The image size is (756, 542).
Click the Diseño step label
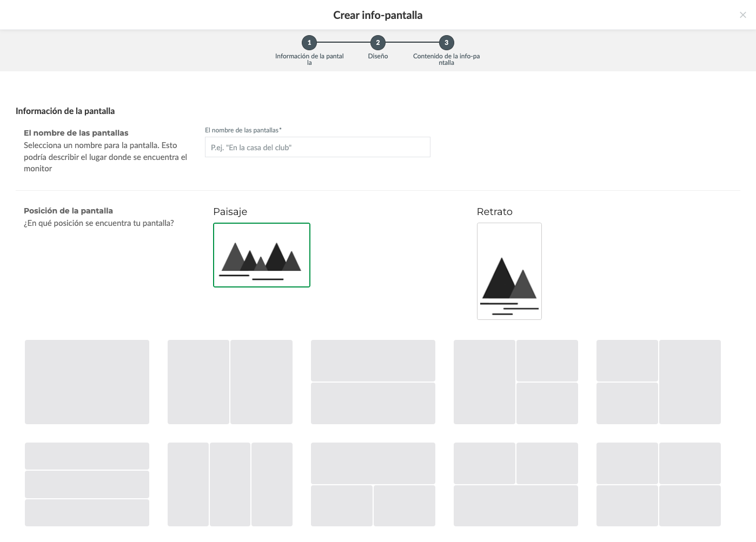tap(377, 56)
